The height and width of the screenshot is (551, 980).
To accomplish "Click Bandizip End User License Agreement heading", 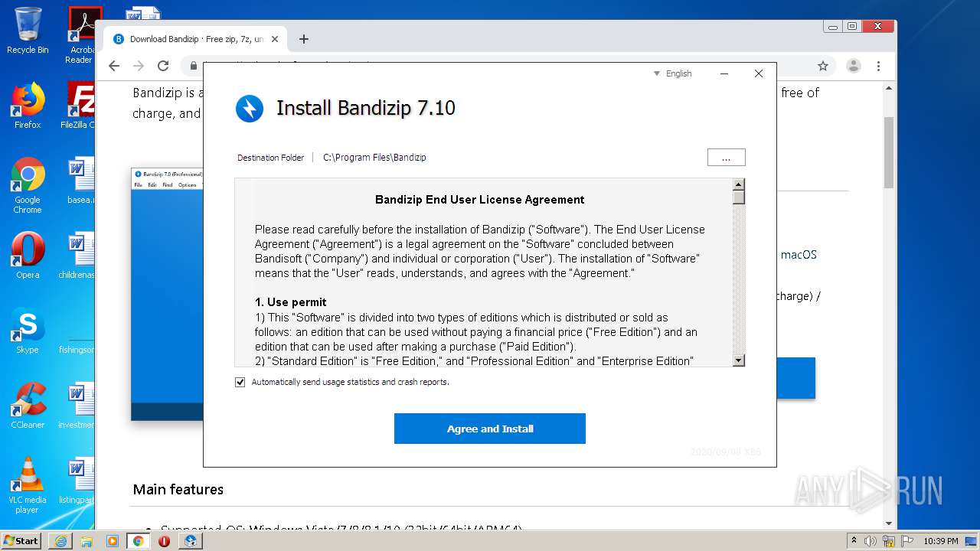I will coord(480,200).
